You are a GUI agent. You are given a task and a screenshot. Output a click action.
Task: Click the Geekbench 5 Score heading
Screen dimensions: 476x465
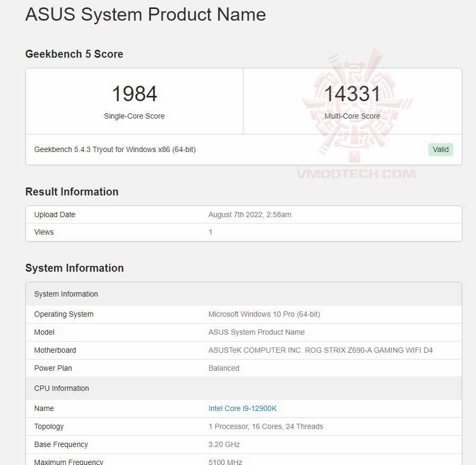click(74, 54)
